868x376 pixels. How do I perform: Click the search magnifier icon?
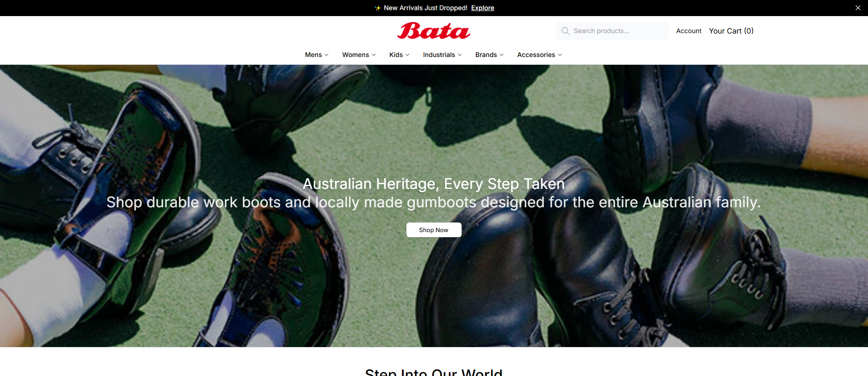[565, 31]
